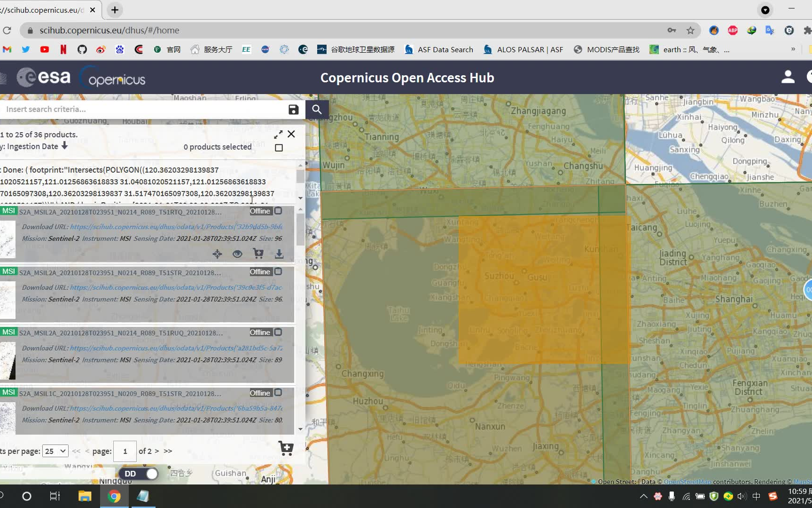The height and width of the screenshot is (508, 812).
Task: Expand the results panel to fullscreen
Action: click(x=278, y=135)
